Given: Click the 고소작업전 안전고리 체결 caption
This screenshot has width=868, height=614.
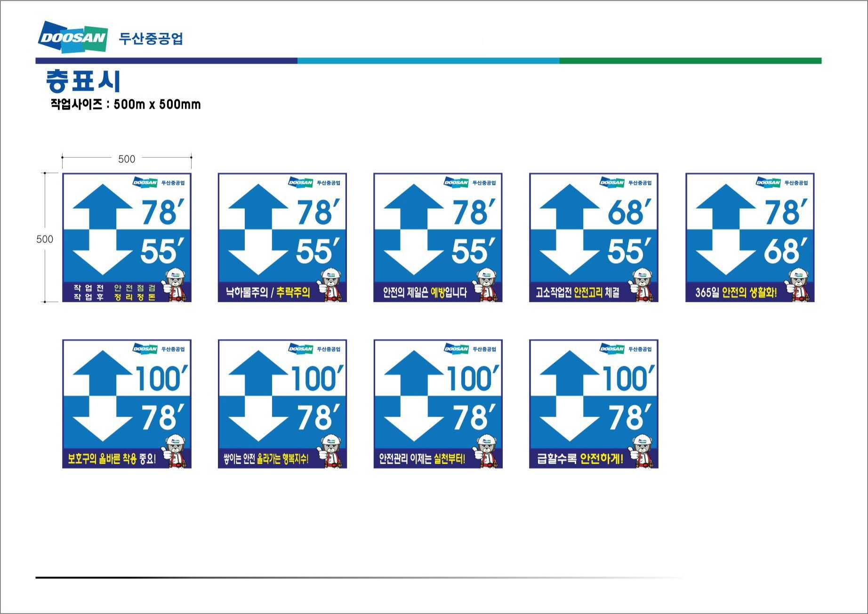Looking at the screenshot, I should coord(577,292).
